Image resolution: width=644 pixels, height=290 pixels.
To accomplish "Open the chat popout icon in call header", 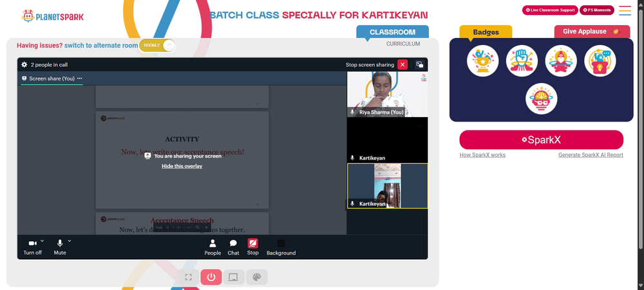I will point(419,64).
